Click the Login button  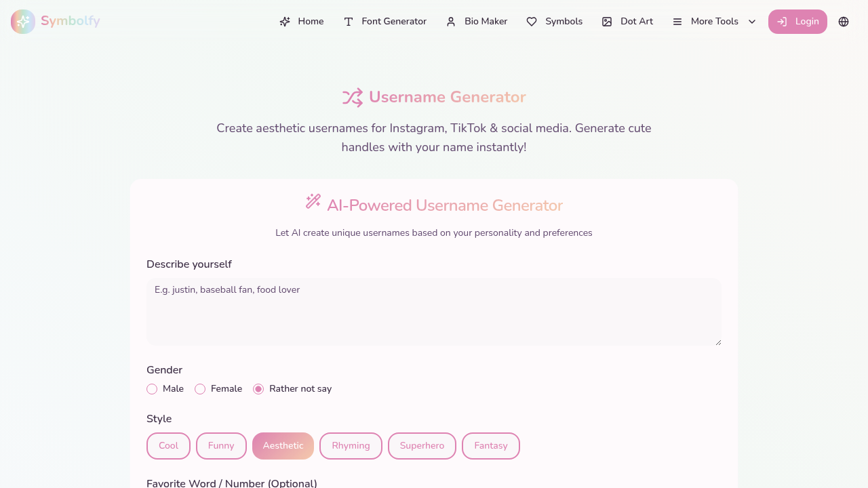pos(797,22)
